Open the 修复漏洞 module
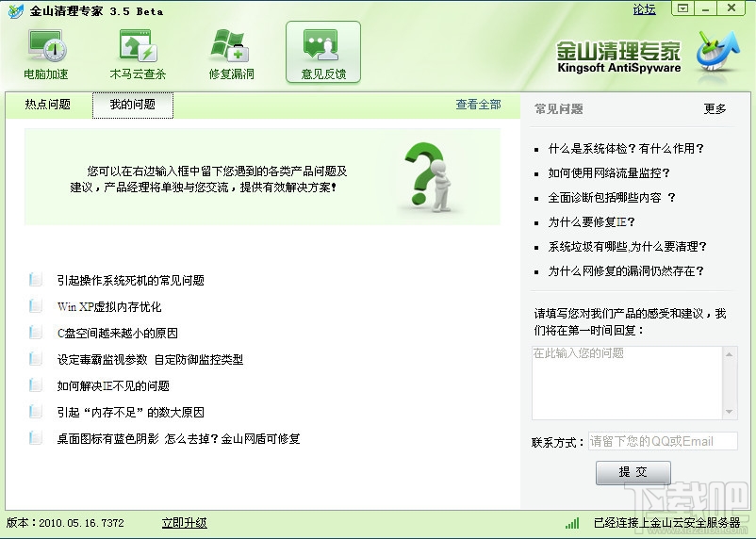The width and height of the screenshot is (756, 539). (232, 54)
